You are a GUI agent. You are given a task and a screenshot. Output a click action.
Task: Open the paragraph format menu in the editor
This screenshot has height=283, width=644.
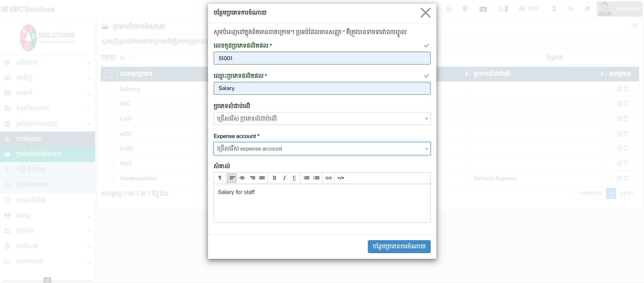[220, 178]
